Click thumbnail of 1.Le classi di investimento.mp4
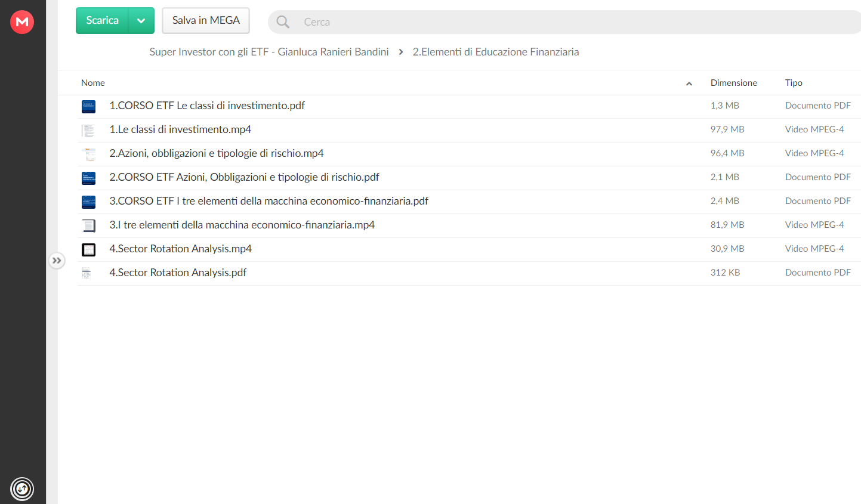Screen dimensions: 861x504 [88, 131]
